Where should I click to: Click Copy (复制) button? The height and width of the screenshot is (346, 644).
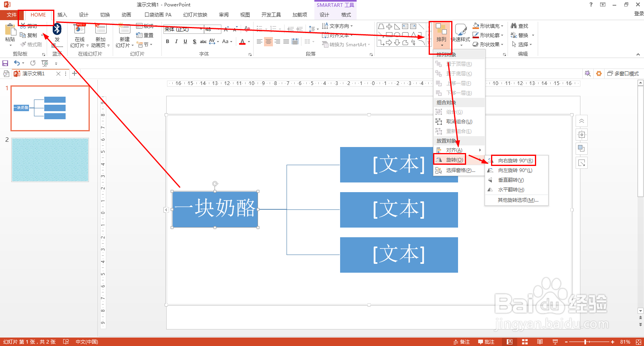tap(29, 35)
